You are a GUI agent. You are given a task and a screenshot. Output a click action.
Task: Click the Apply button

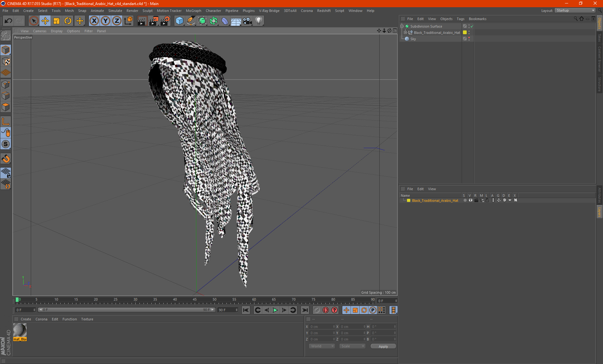coord(383,346)
